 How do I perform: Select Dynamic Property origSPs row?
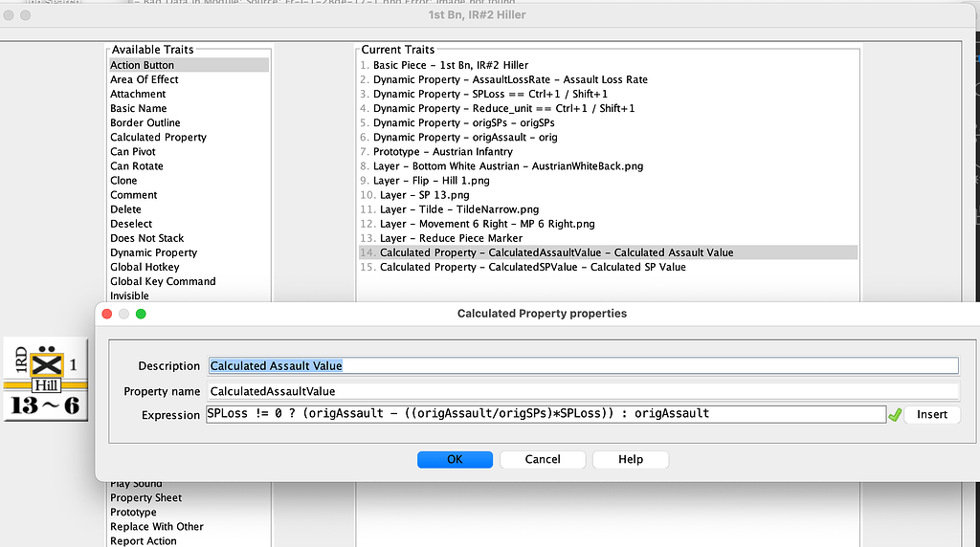608,122
